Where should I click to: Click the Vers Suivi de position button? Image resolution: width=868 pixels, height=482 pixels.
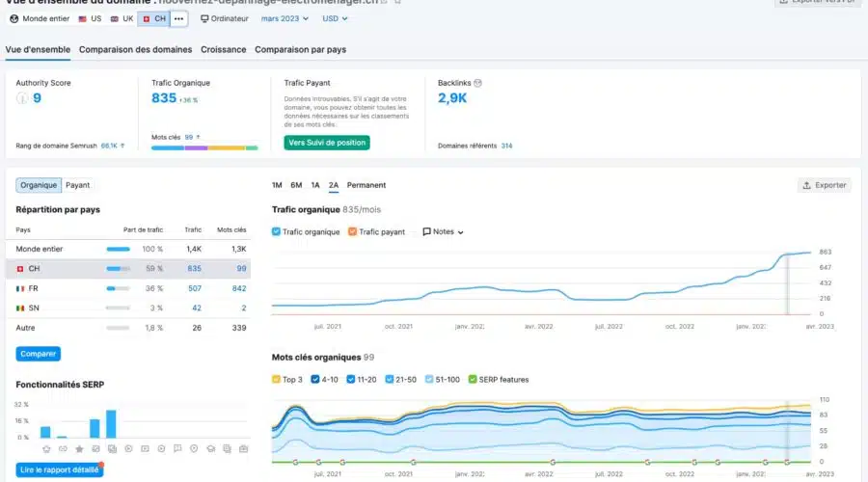tap(327, 143)
